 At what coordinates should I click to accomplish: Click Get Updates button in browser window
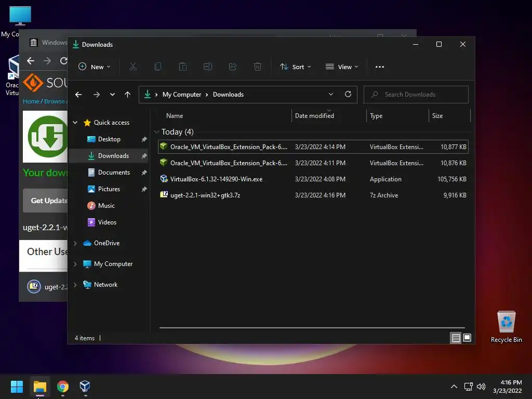46,201
